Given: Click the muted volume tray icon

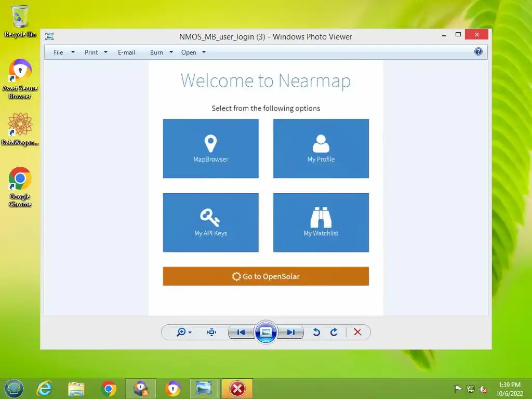Looking at the screenshot, I should click(x=483, y=389).
